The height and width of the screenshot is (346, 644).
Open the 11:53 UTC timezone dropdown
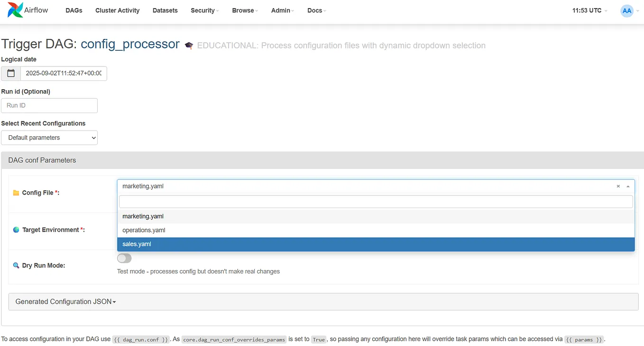click(589, 10)
